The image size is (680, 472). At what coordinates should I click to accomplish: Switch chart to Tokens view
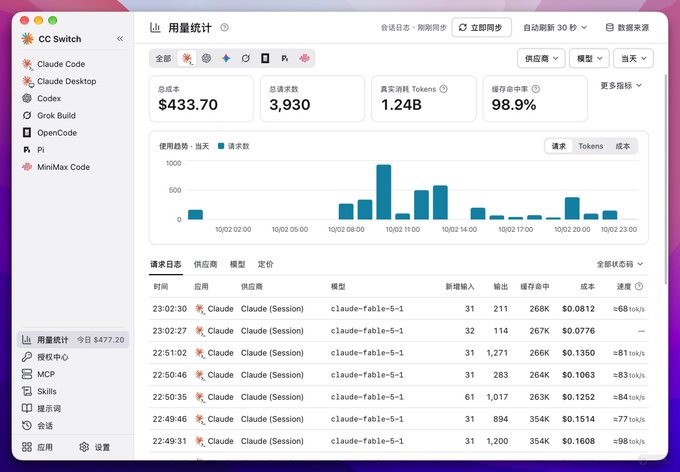pos(591,146)
